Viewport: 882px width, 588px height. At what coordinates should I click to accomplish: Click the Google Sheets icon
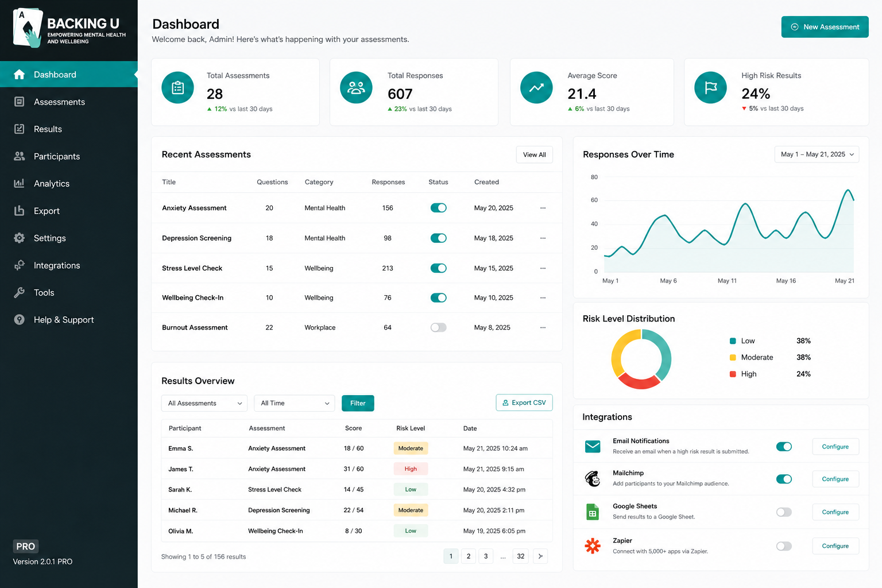tap(593, 512)
